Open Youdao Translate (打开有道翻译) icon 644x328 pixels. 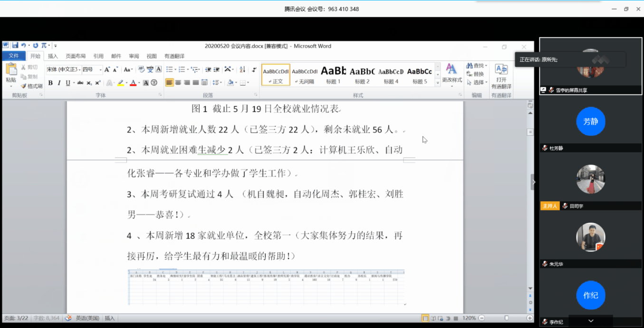(x=501, y=75)
